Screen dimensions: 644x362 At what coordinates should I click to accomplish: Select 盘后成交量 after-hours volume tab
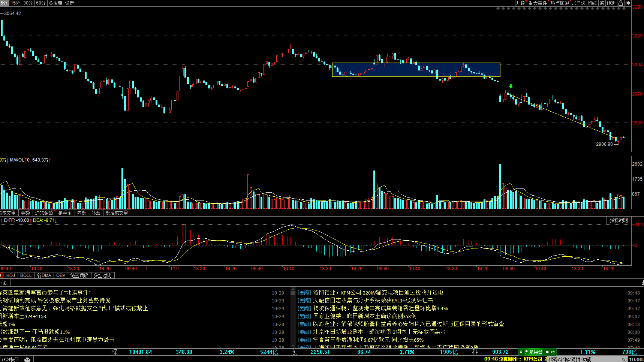pos(117,213)
